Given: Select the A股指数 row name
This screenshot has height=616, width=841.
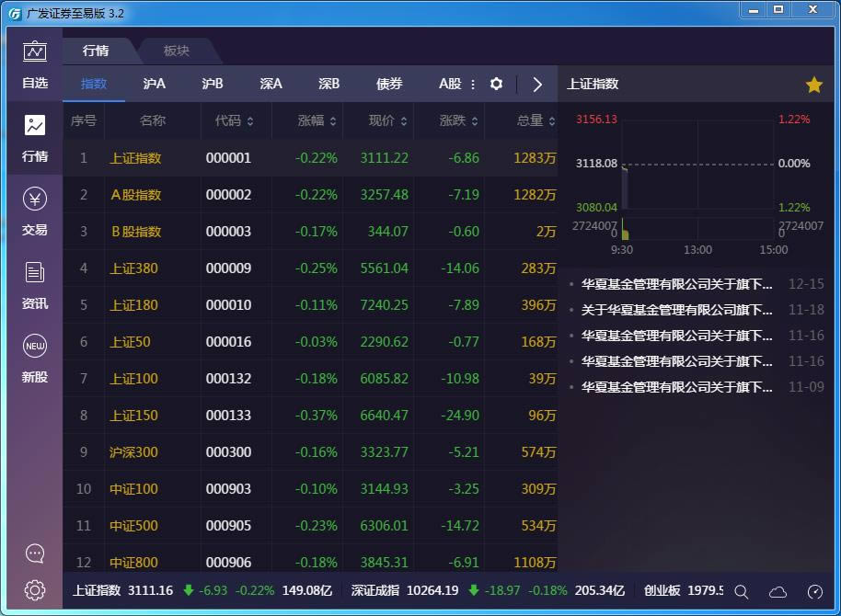Looking at the screenshot, I should pos(135,195).
